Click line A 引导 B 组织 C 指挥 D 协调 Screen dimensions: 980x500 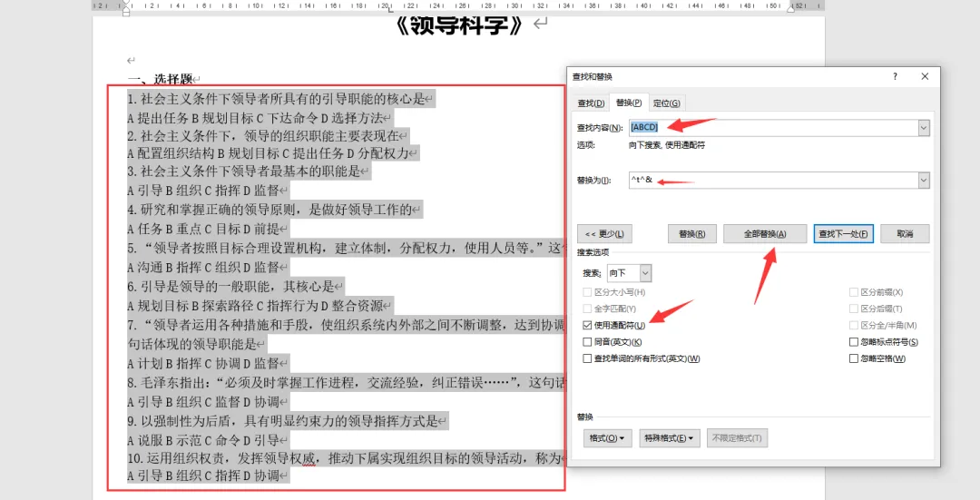coord(203,475)
